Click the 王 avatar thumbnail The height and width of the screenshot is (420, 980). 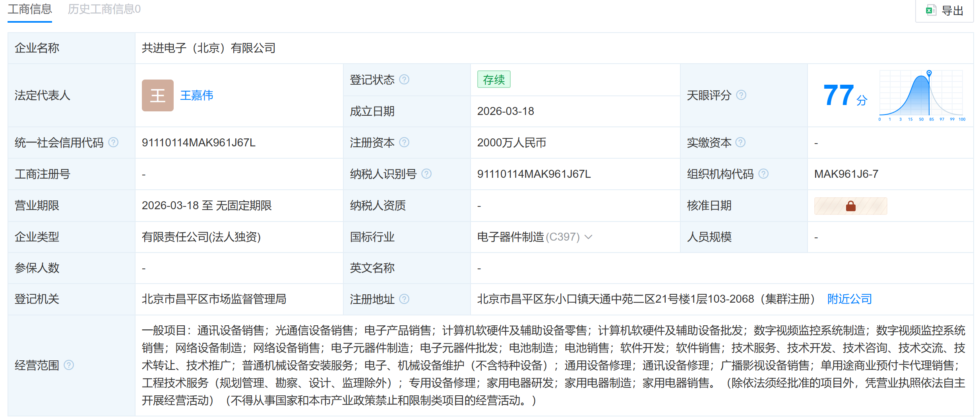click(x=157, y=95)
